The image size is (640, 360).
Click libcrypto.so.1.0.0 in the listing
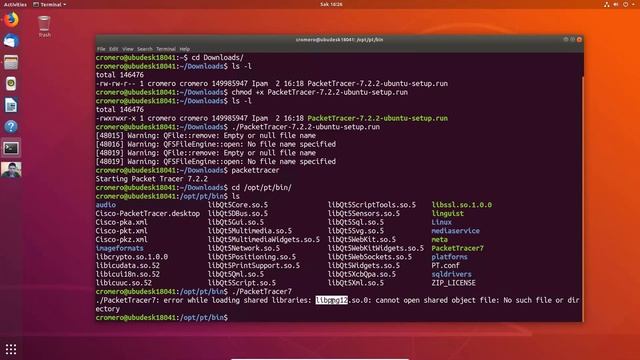click(131, 257)
